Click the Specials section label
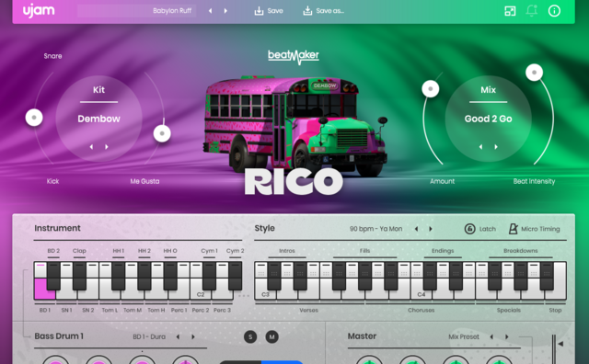The width and height of the screenshot is (589, 364). pyautogui.click(x=509, y=310)
